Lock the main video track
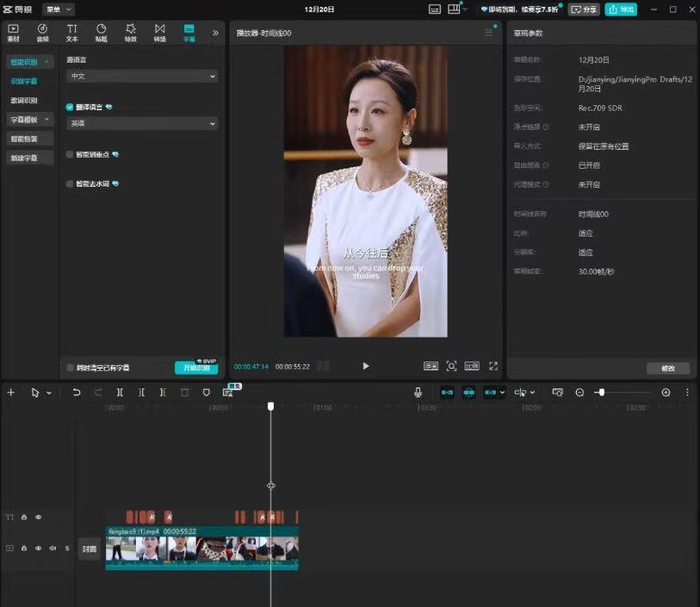Viewport: 700px width, 607px height. point(24,548)
